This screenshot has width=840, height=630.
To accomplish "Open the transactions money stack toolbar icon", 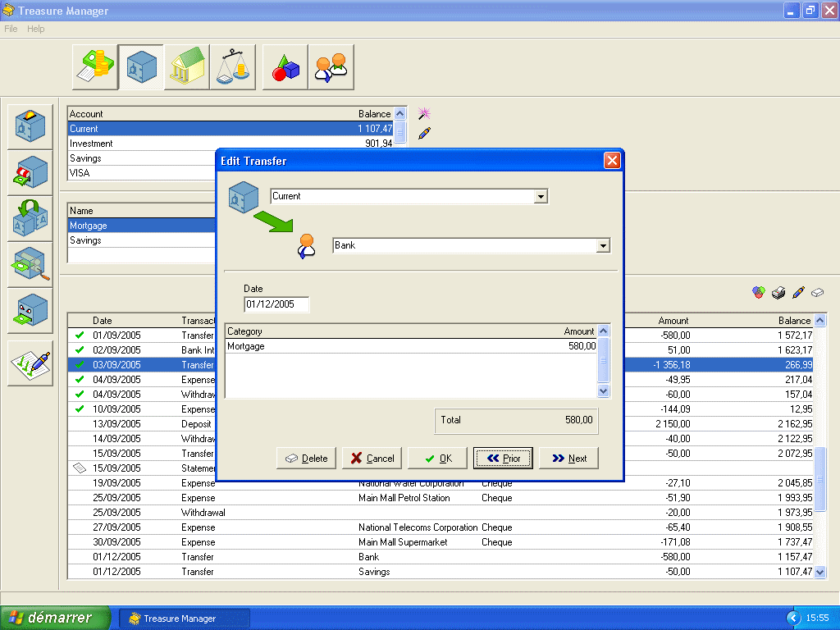I will coord(95,67).
